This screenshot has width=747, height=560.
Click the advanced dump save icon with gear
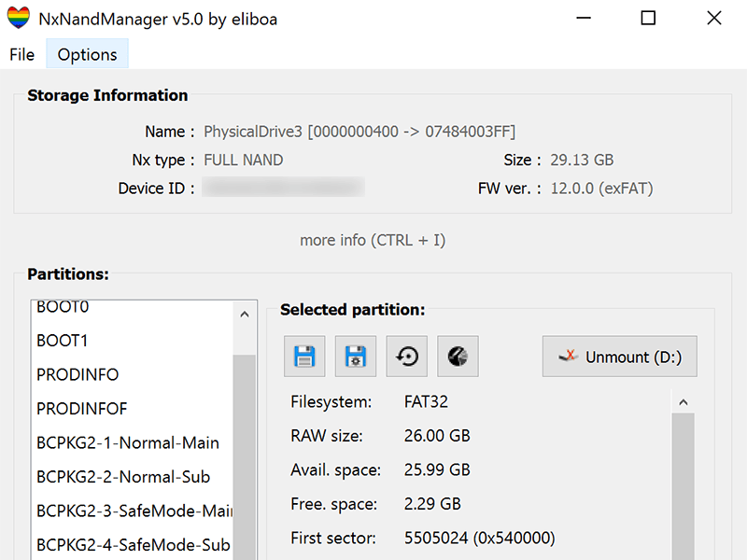pos(356,357)
